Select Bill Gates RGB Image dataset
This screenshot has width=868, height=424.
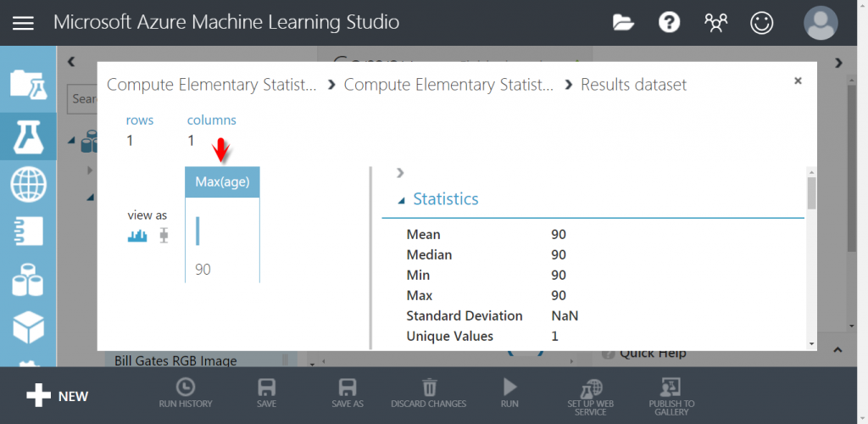[176, 361]
